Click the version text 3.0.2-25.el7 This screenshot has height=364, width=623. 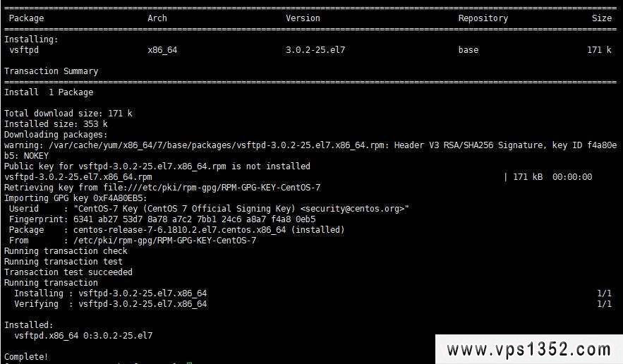click(315, 50)
